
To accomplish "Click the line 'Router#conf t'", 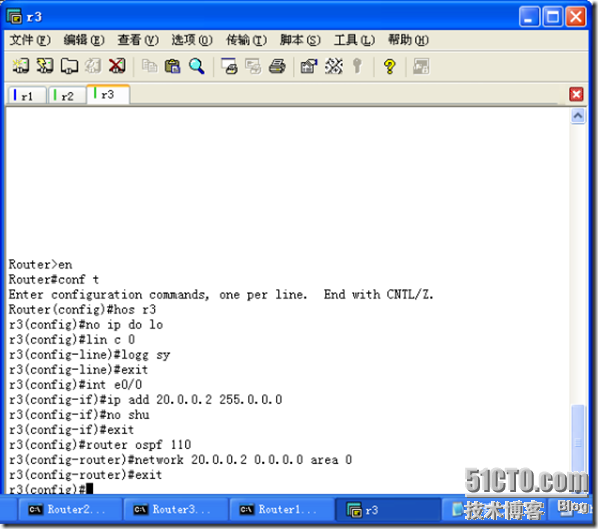I will coord(54,280).
